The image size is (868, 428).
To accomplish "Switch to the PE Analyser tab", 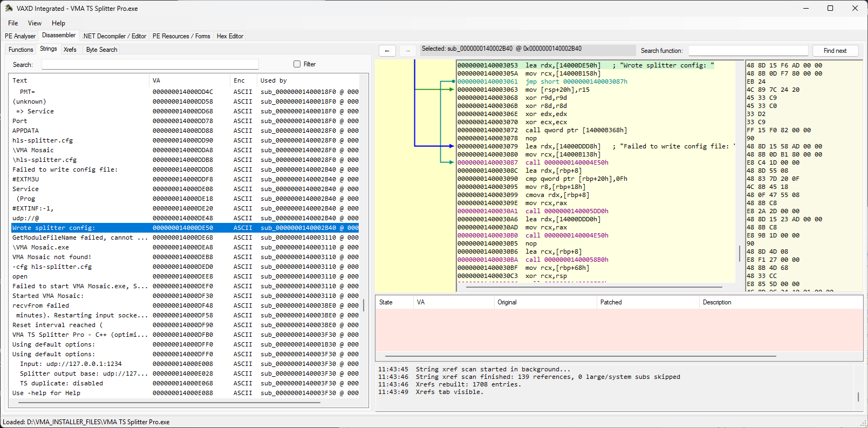I will pos(20,36).
